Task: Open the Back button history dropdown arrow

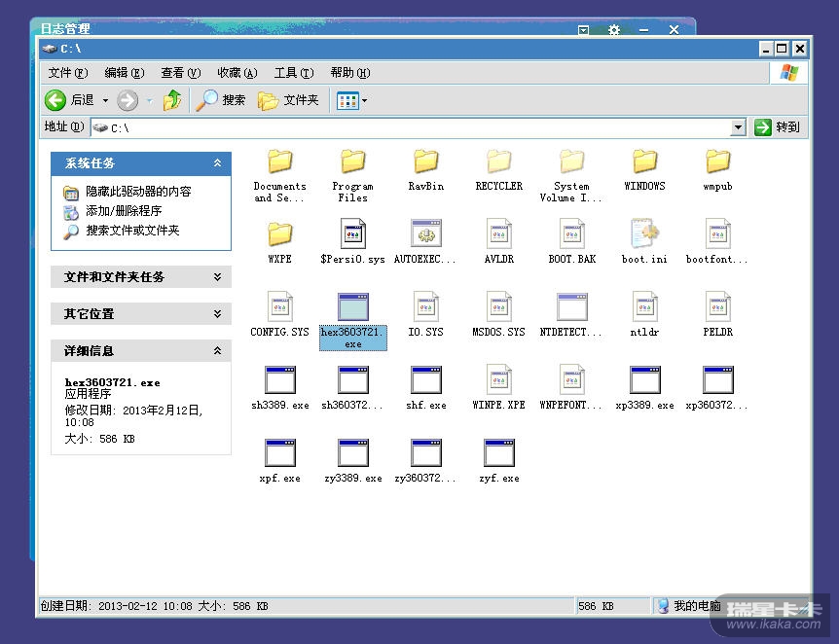Action: tap(105, 100)
